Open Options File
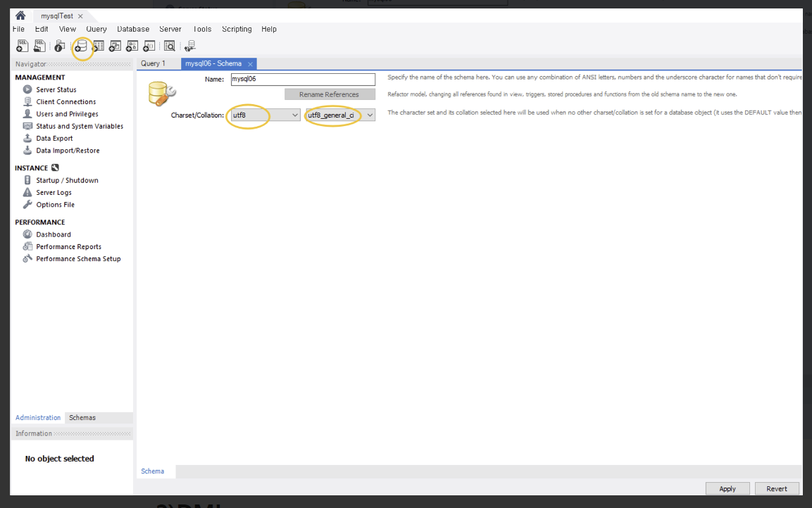This screenshot has width=812, height=508. (55, 204)
